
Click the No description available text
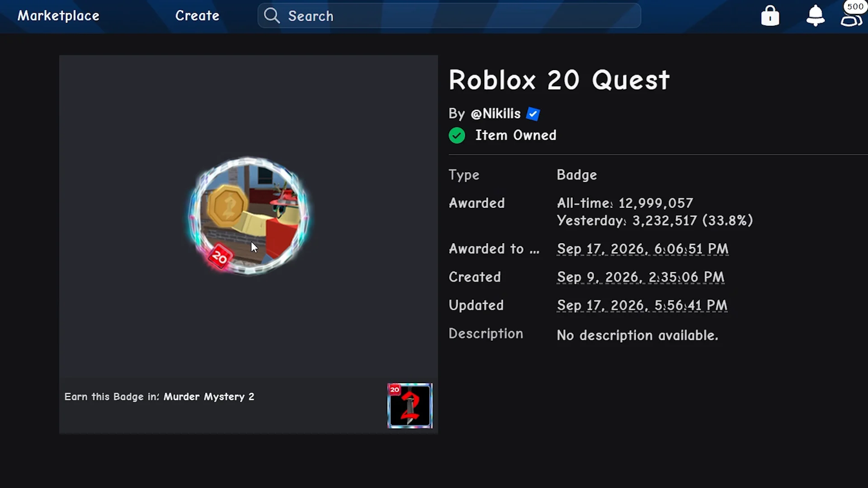(637, 335)
